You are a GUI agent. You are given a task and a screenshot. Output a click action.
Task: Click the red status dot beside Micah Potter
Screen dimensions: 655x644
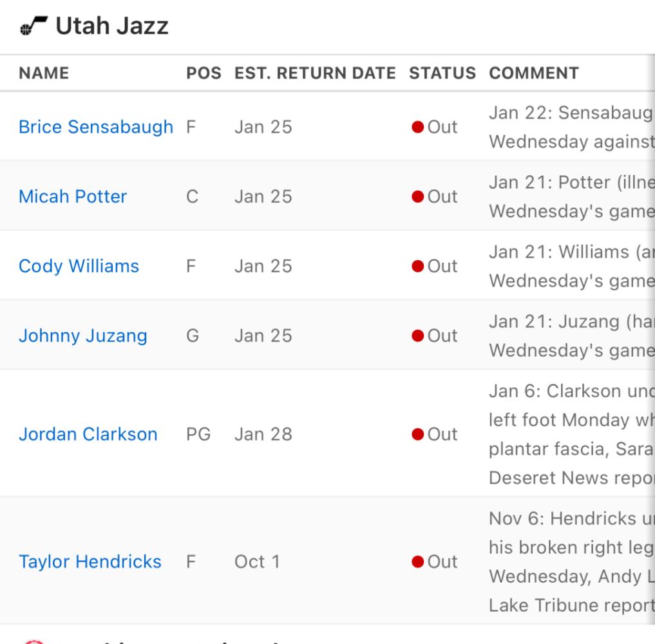tap(418, 196)
